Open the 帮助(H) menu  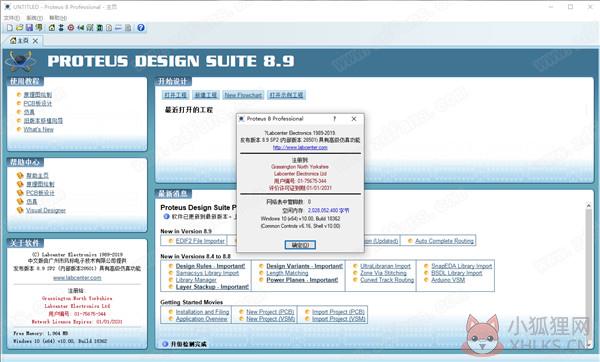[x=58, y=18]
